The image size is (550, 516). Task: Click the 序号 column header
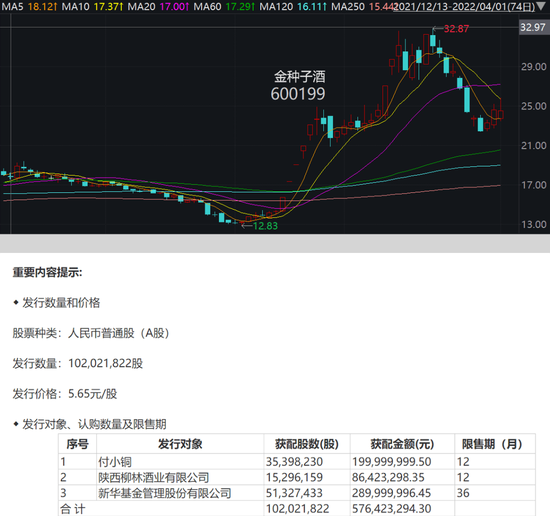[x=78, y=444]
